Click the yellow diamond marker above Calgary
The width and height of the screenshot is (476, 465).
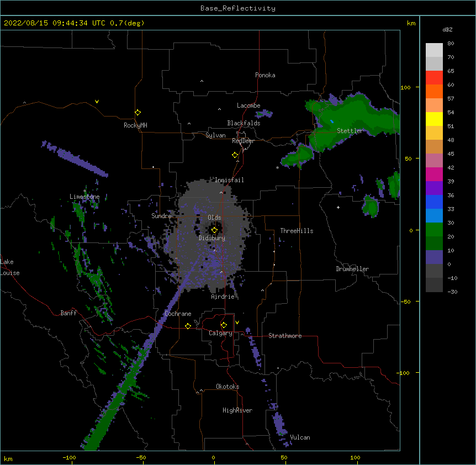point(224,325)
